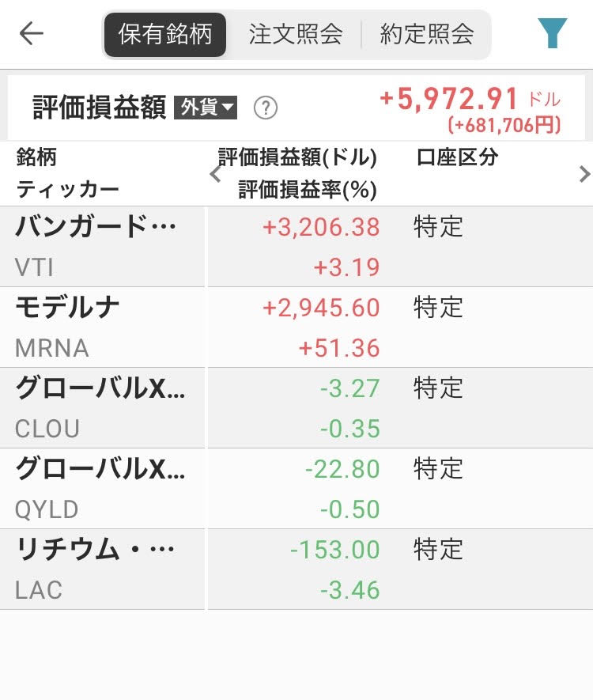Show previous column with left chevron

pyautogui.click(x=215, y=174)
